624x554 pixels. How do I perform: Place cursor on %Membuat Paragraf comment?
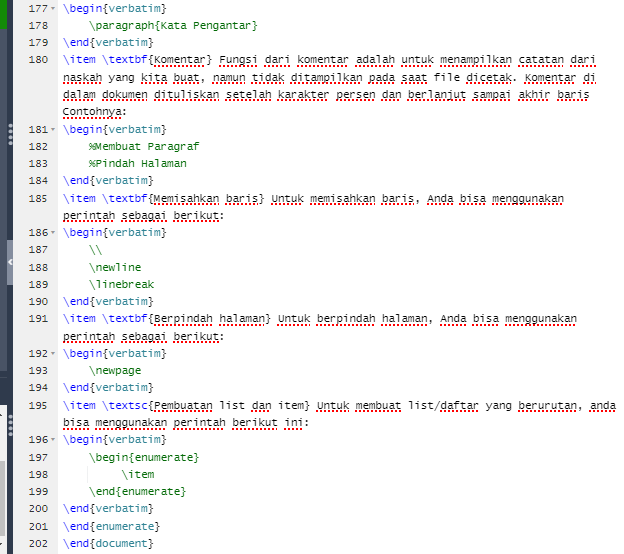pos(144,146)
